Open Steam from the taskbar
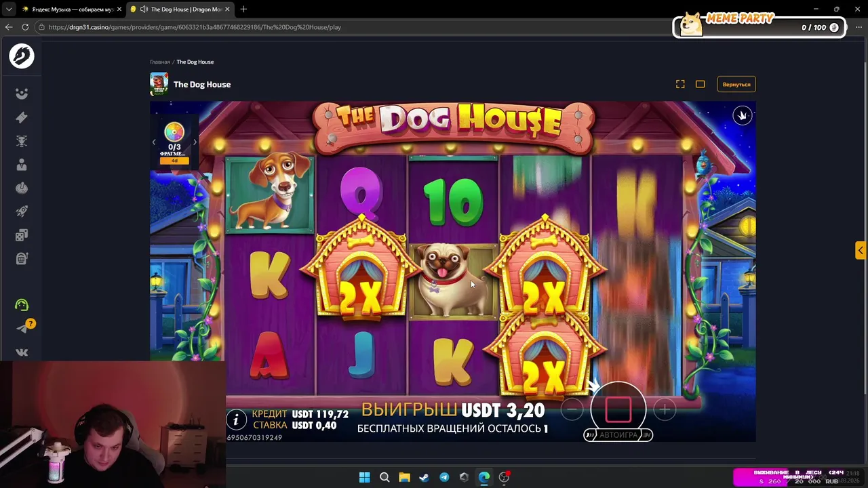Screen dimensions: 868x488 coord(424,477)
